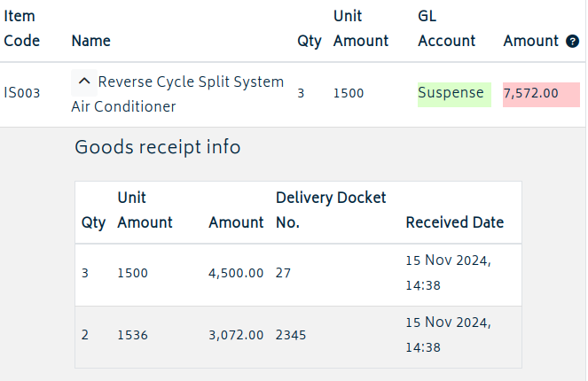The width and height of the screenshot is (588, 381).
Task: Click the Item Code column header
Action: tap(22, 28)
